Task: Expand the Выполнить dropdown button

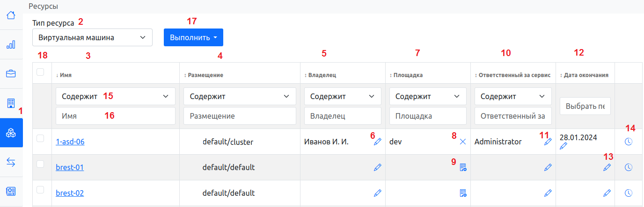Action: [x=193, y=37]
